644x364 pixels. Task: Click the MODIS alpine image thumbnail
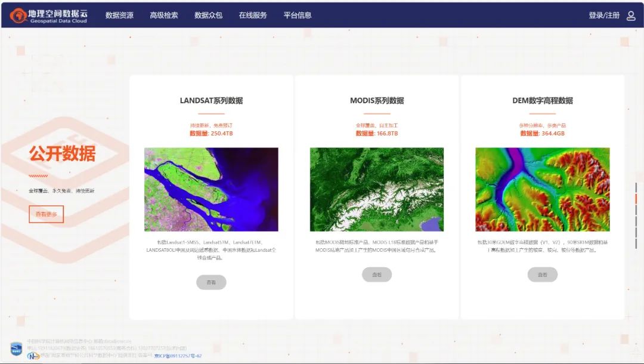(x=377, y=189)
